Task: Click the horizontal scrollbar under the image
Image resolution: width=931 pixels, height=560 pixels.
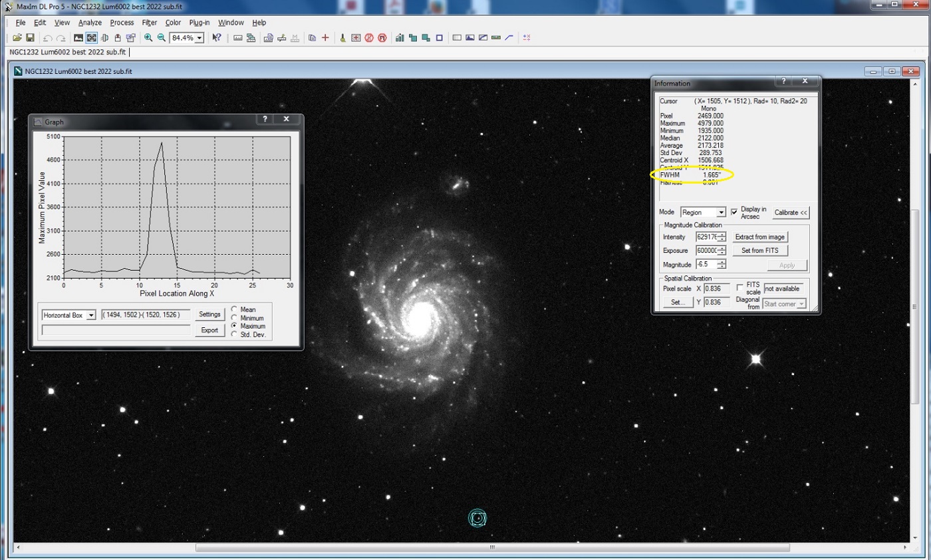Action: coord(492,547)
